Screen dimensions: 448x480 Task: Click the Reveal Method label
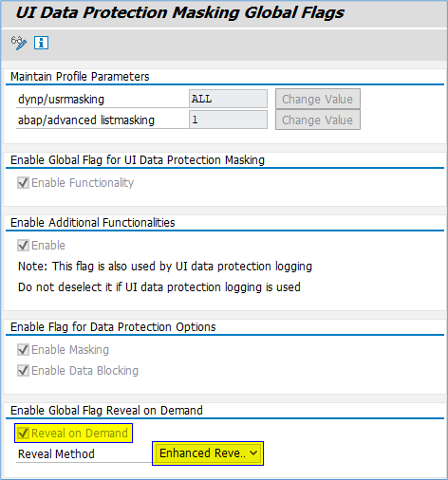point(56,454)
